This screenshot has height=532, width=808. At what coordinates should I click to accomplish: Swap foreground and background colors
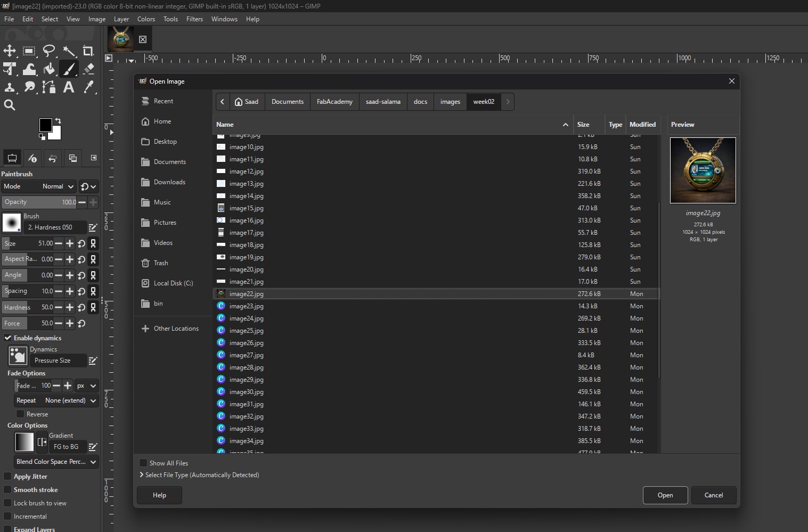click(58, 121)
